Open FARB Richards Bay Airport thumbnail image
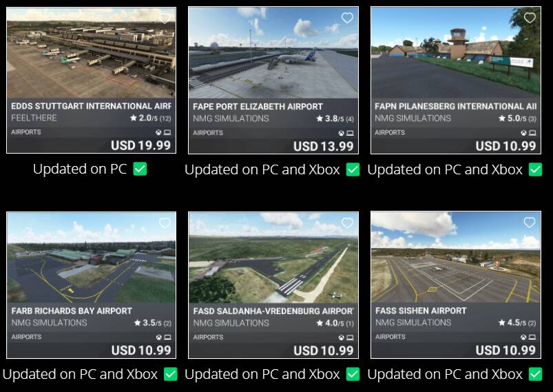The height and width of the screenshot is (392, 553). (92, 257)
